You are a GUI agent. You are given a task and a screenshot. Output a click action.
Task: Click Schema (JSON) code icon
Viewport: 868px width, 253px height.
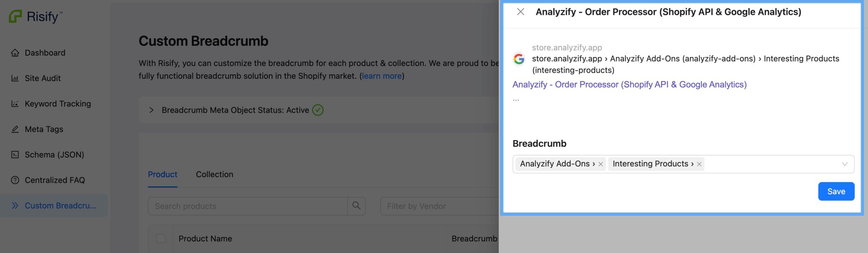pyautogui.click(x=15, y=155)
